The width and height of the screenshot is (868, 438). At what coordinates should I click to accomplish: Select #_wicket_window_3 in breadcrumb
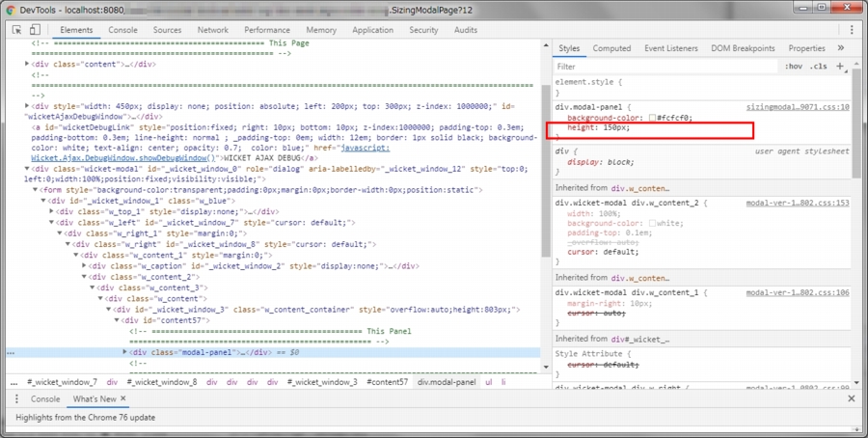pyautogui.click(x=322, y=382)
